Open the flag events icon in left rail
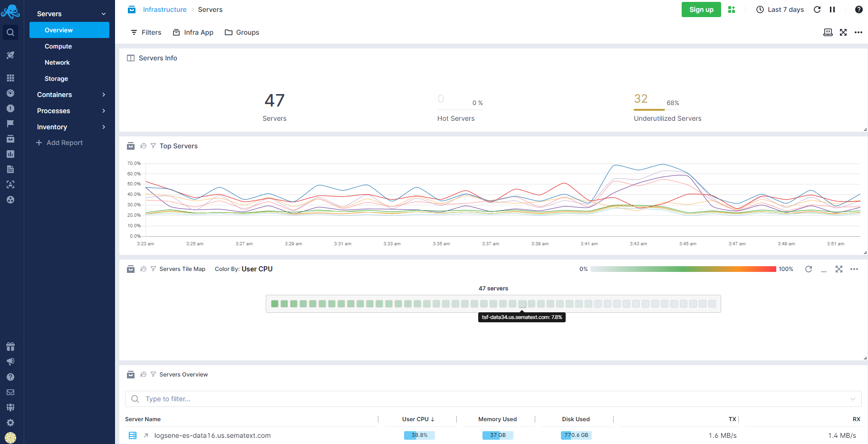Image resolution: width=868 pixels, height=444 pixels. [10, 124]
